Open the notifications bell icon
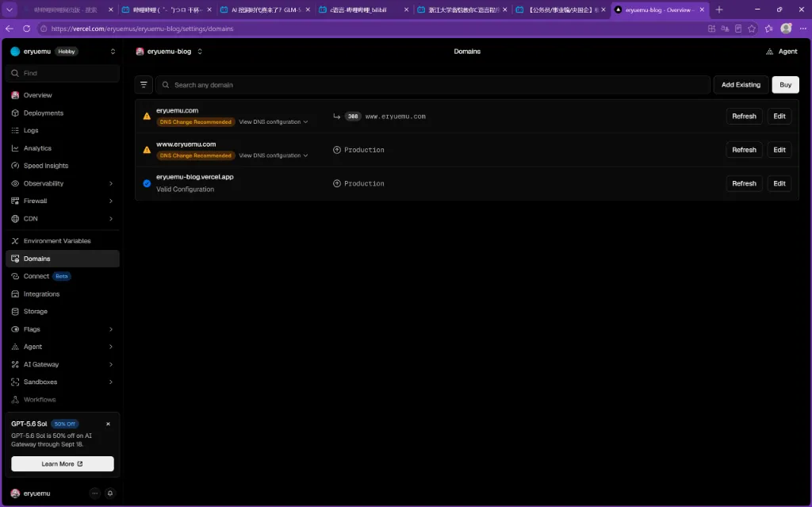Viewport: 812px width, 507px height. point(109,493)
